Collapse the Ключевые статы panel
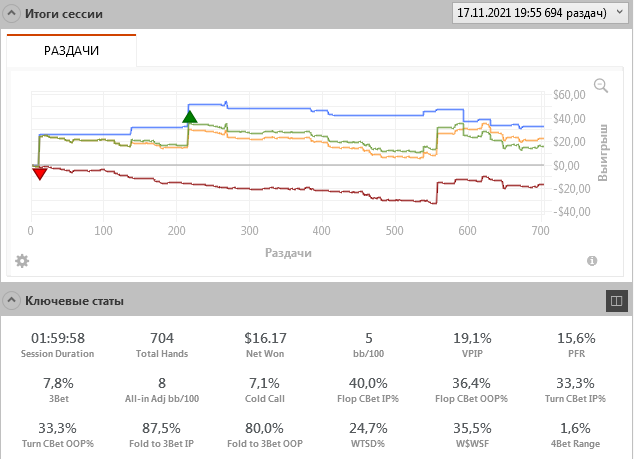 click(11, 300)
